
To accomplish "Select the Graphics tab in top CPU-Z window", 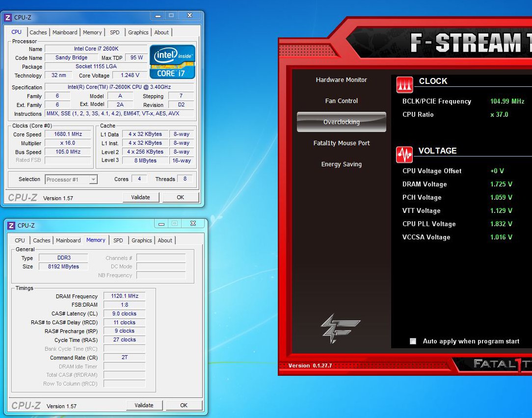I will coord(138,32).
